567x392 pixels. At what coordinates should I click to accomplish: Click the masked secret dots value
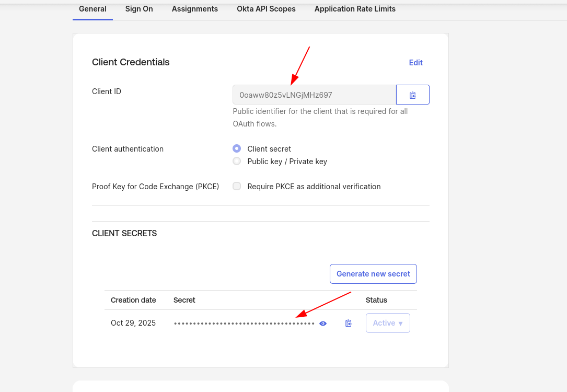pyautogui.click(x=243, y=323)
